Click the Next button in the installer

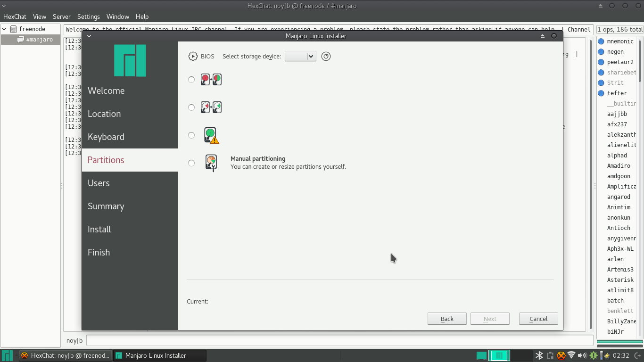pyautogui.click(x=490, y=319)
